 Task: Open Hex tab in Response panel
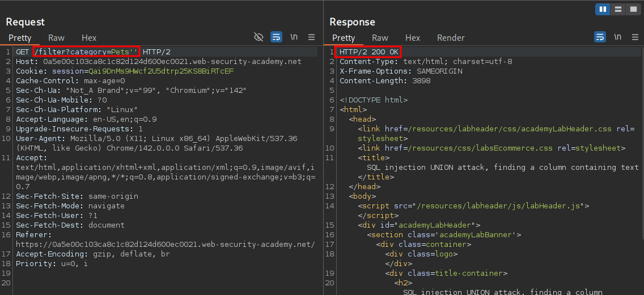pyautogui.click(x=413, y=38)
